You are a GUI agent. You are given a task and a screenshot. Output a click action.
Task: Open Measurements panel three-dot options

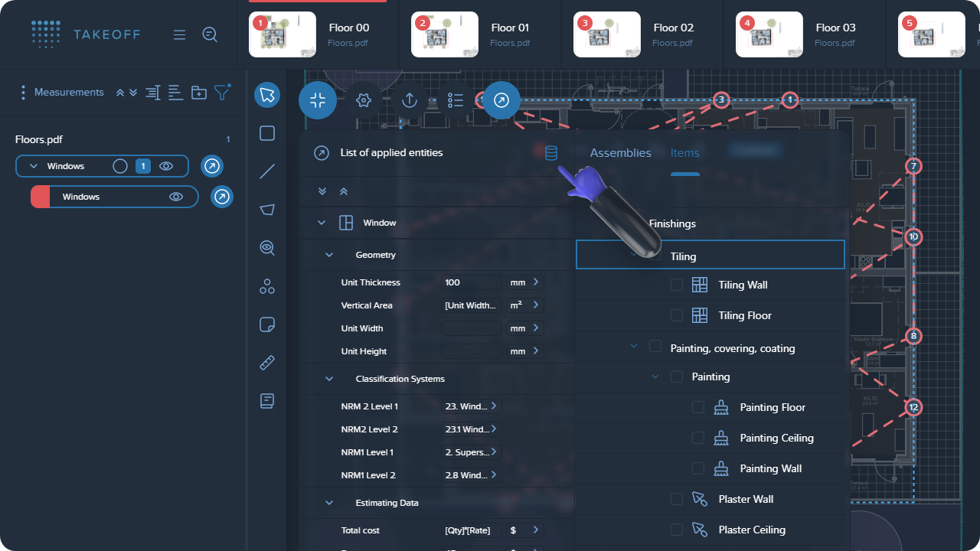pos(24,93)
